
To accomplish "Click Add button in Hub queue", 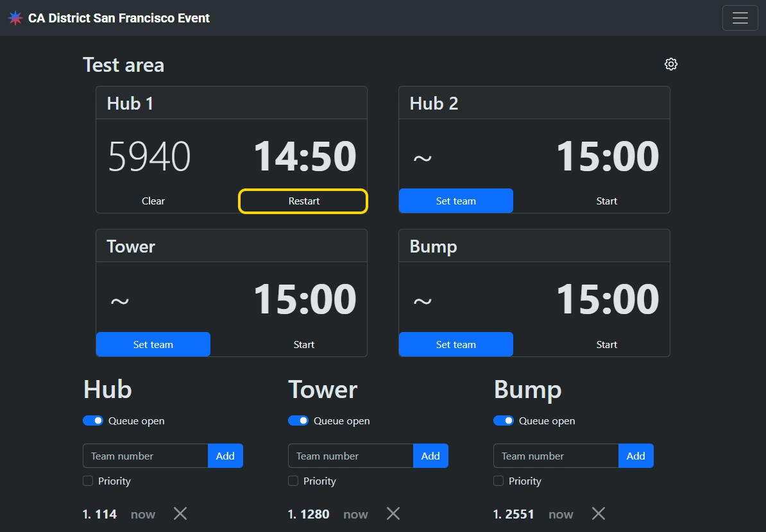I will tap(225, 456).
